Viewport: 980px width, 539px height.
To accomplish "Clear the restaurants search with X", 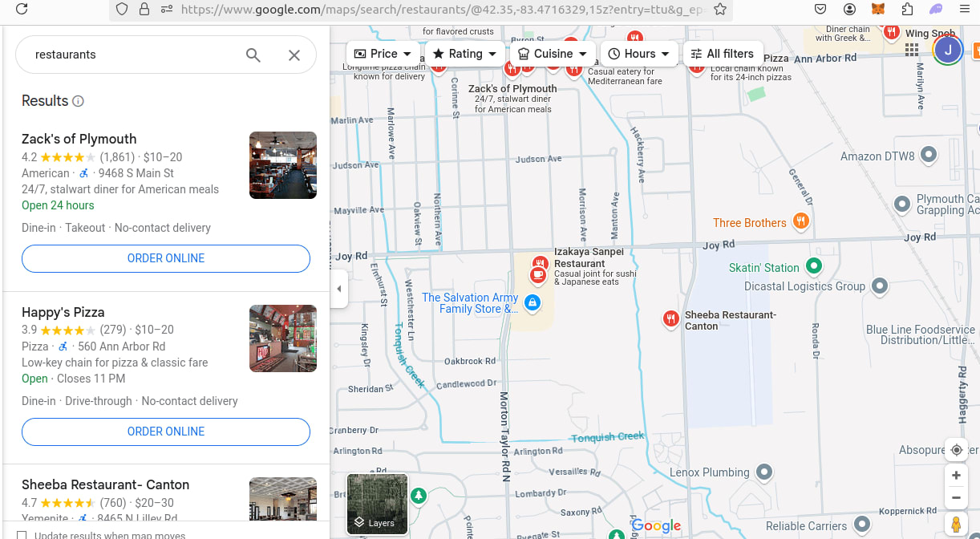I will [294, 55].
